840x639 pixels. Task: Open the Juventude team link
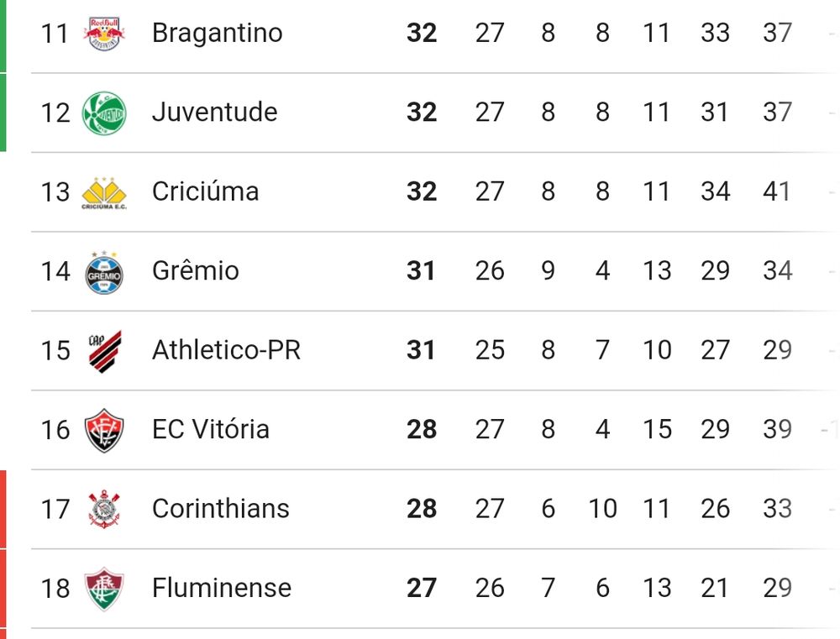214,112
